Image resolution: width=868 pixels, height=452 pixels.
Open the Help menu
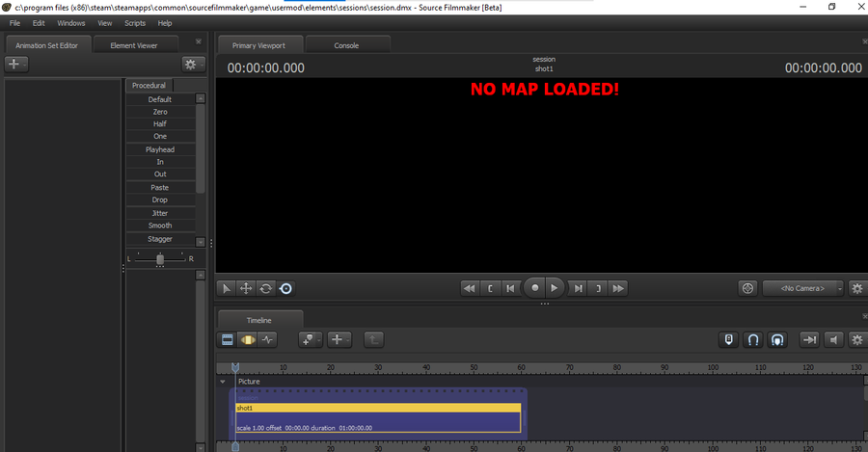[165, 23]
